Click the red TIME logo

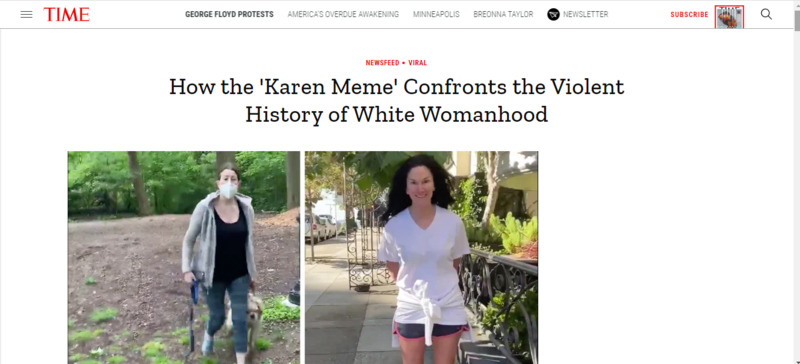[x=66, y=14]
